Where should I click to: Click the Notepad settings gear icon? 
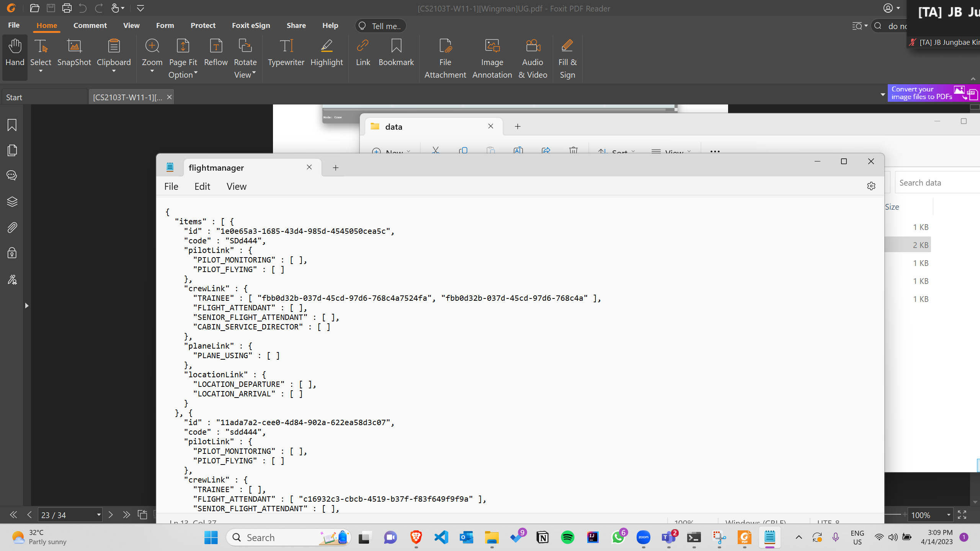click(871, 186)
